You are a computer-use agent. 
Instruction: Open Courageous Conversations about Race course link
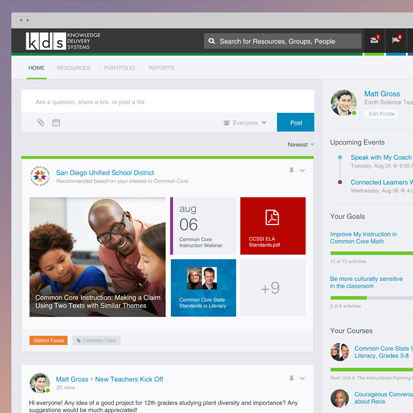click(383, 398)
